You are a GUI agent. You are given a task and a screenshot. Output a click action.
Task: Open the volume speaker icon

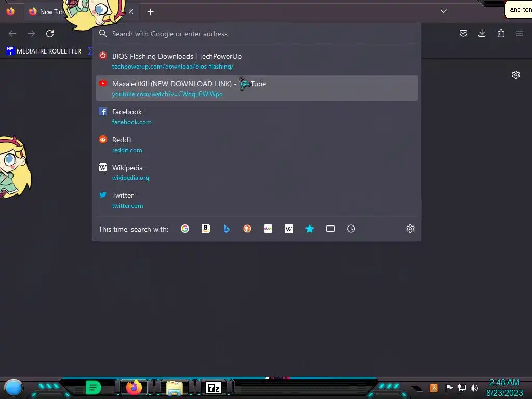[x=474, y=388]
